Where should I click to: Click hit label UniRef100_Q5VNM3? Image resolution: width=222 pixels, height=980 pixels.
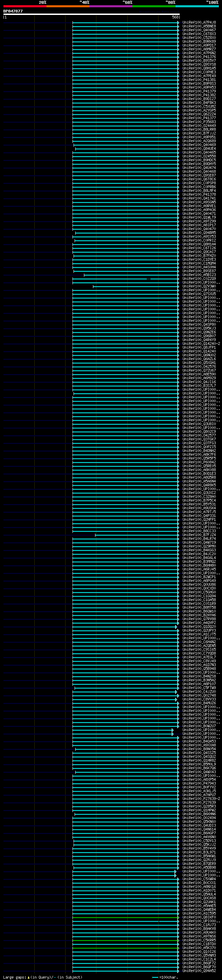199,956
